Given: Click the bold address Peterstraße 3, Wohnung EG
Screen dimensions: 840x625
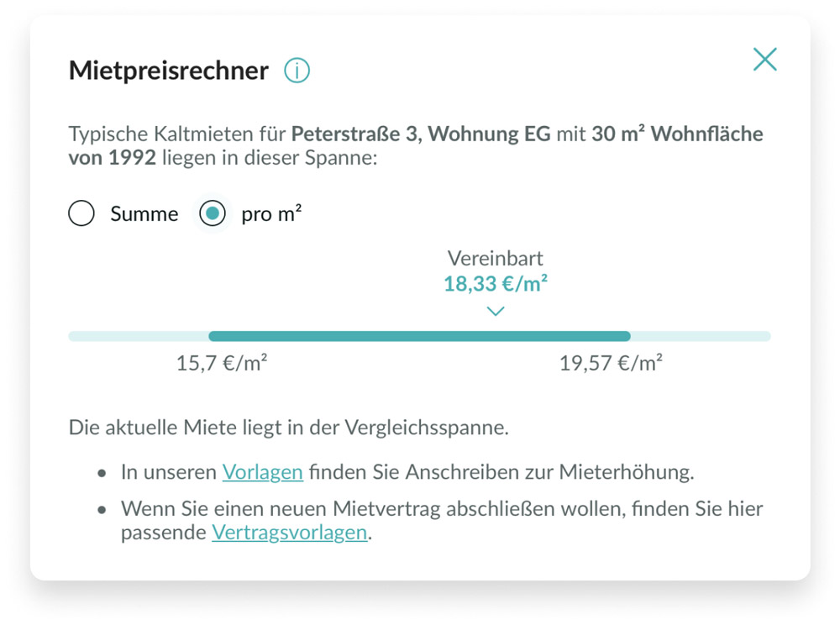Looking at the screenshot, I should [421, 134].
